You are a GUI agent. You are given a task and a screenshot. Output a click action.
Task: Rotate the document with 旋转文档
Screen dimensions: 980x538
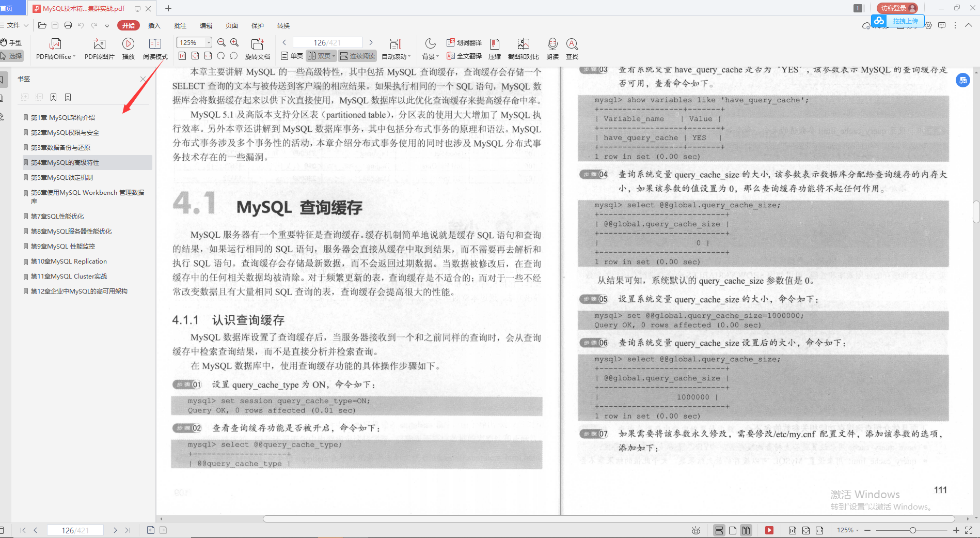[258, 48]
